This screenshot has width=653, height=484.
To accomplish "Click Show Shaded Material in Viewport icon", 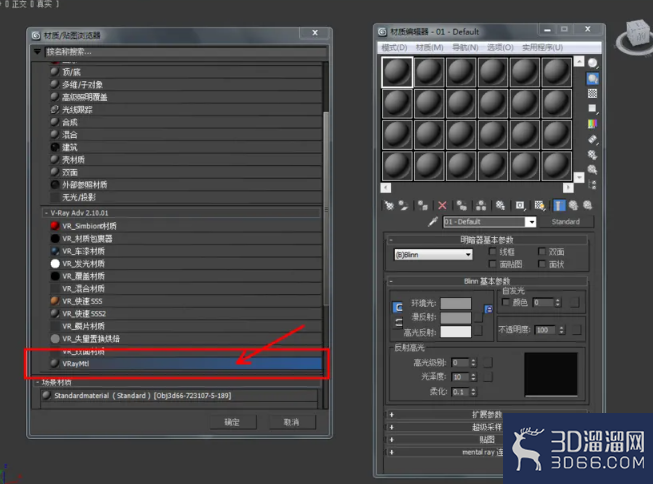I will pyautogui.click(x=540, y=205).
